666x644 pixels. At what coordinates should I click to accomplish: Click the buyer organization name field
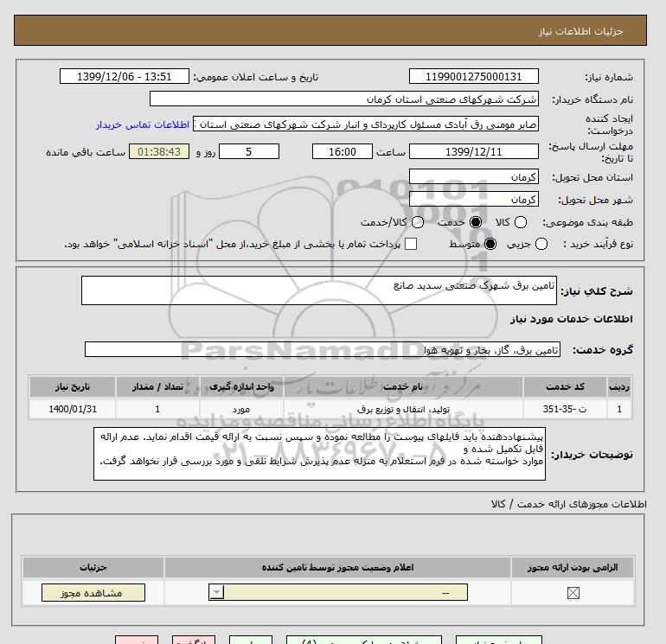point(344,99)
